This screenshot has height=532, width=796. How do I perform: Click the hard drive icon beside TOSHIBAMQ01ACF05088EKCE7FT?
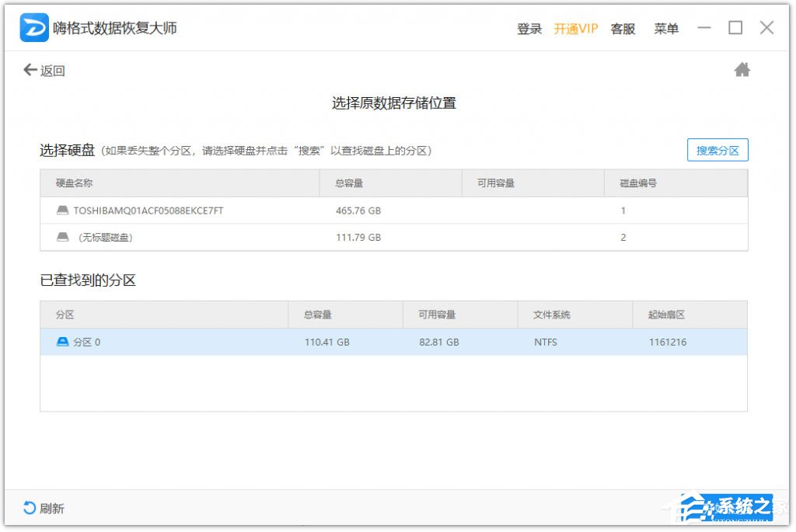pyautogui.click(x=61, y=210)
